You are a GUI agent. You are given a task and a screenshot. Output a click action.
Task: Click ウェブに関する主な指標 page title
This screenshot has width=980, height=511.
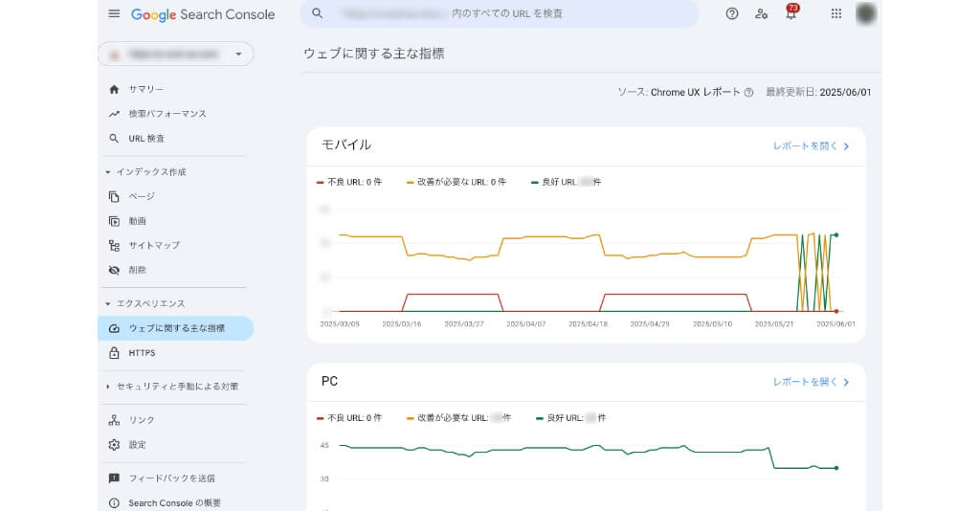coord(374,54)
